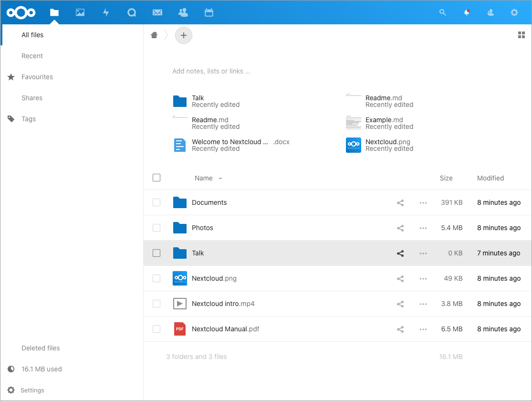Click the plus new file button
The image size is (532, 401).
pyautogui.click(x=184, y=35)
